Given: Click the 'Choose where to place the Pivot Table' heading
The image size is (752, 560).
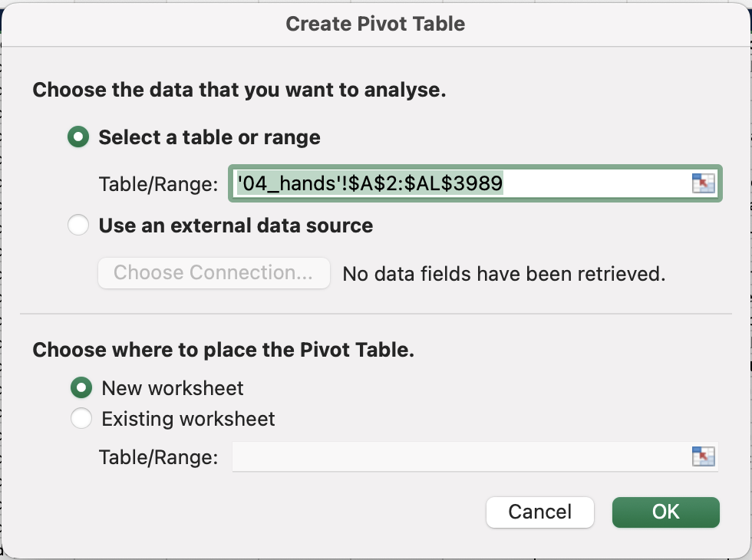Looking at the screenshot, I should (x=223, y=350).
